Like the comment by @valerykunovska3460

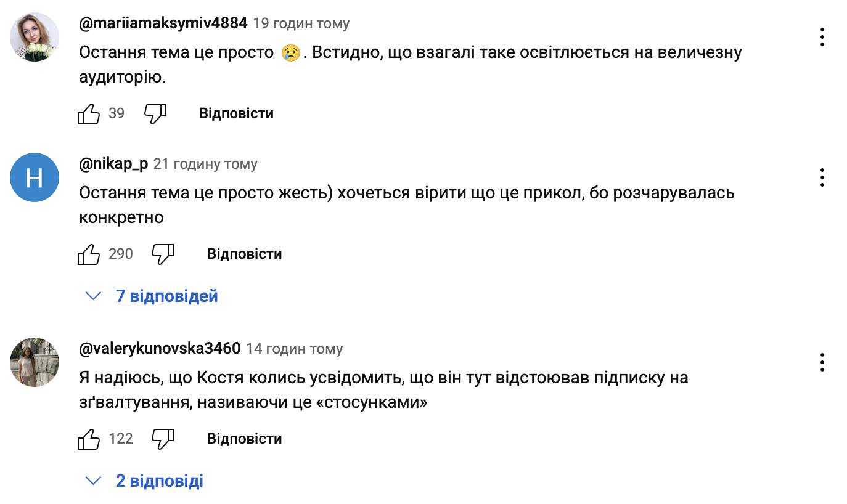tap(89, 439)
